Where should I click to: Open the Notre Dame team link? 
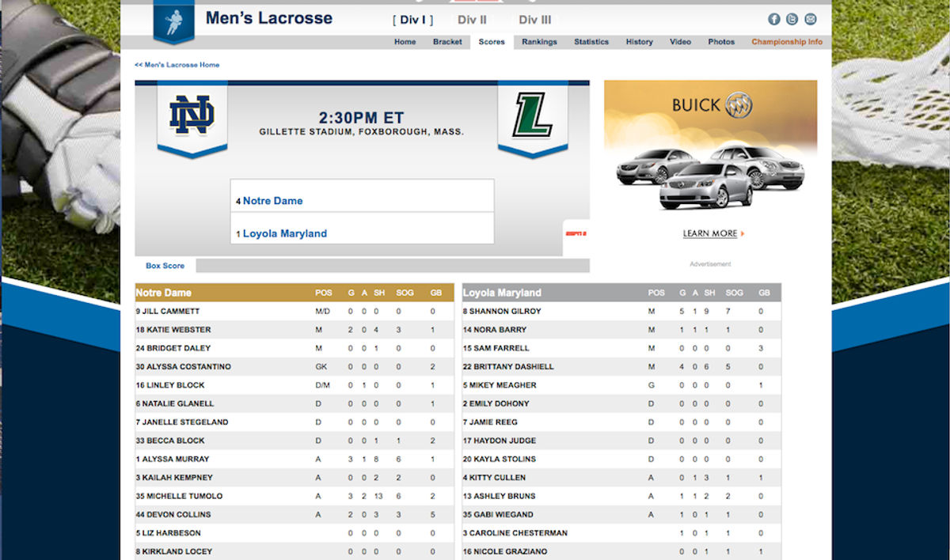272,201
